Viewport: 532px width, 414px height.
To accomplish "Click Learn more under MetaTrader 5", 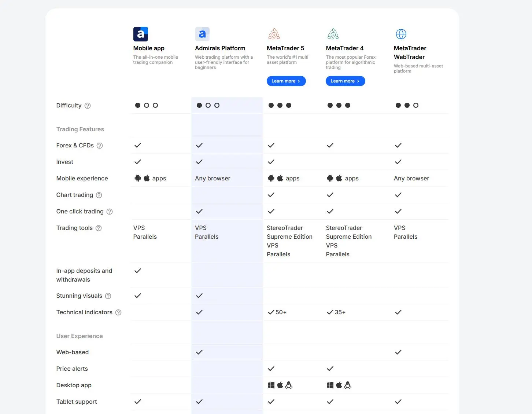I will coord(286,81).
